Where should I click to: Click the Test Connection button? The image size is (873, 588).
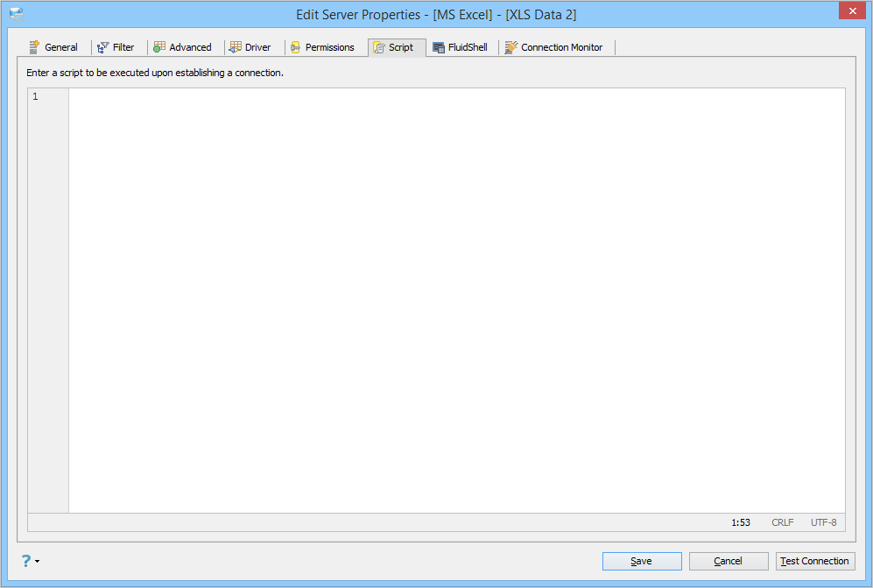815,561
